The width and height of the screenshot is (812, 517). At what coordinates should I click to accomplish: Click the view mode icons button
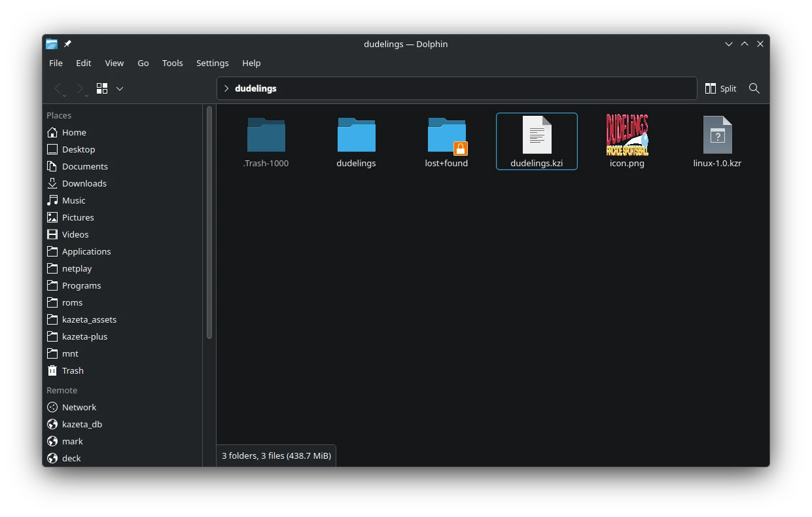click(102, 88)
